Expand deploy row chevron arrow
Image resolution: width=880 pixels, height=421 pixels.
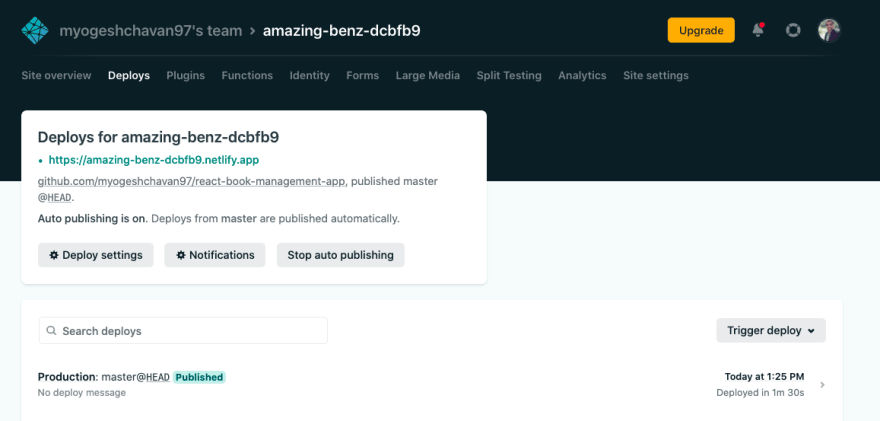822,385
